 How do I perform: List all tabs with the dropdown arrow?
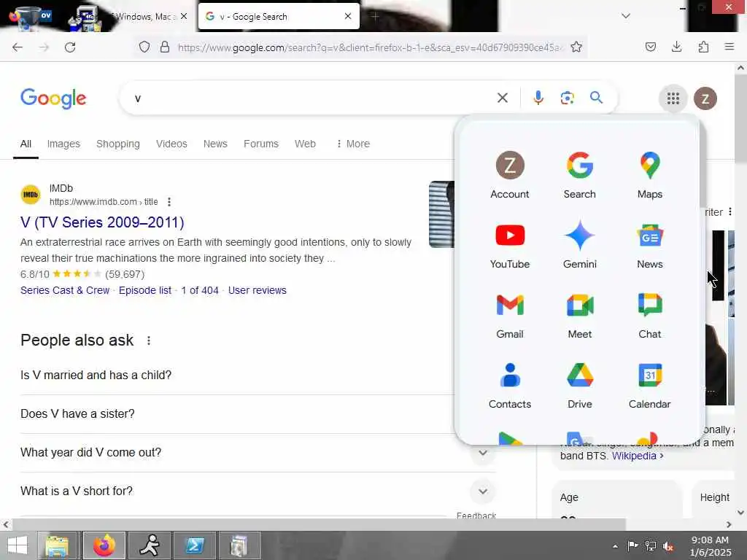coord(625,16)
